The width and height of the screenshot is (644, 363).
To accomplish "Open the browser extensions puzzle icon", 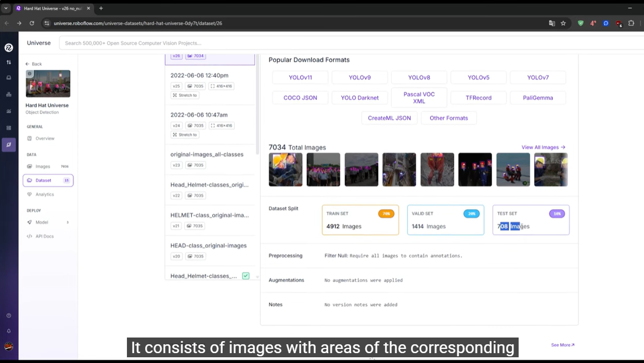I will [x=632, y=23].
